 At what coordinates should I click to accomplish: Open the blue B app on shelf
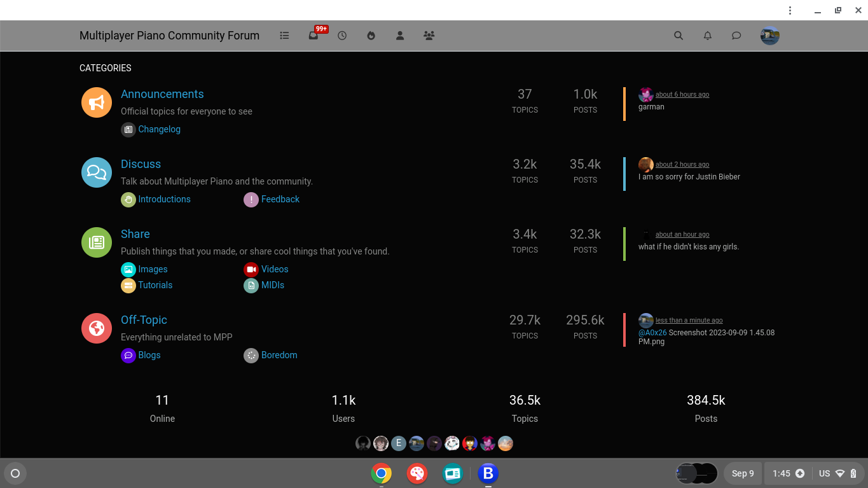coord(488,473)
